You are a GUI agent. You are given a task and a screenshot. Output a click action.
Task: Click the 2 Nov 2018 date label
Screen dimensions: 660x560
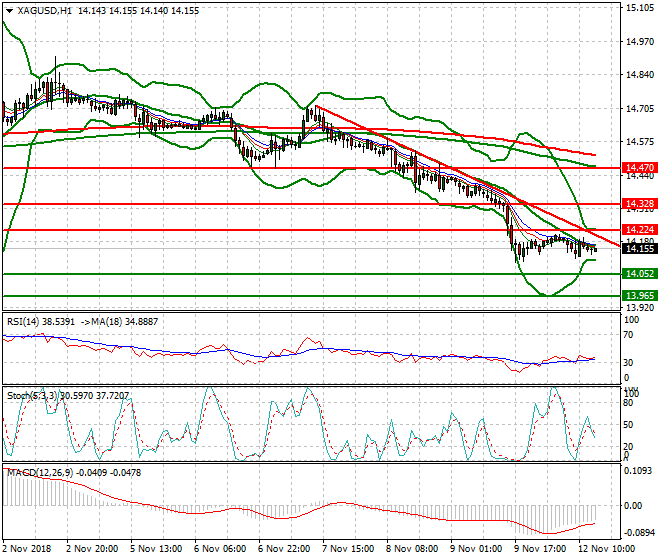tap(26, 549)
